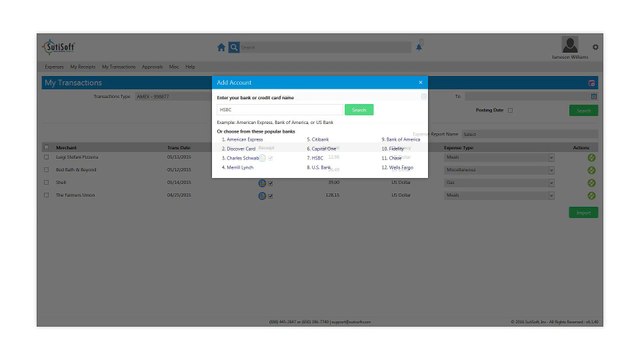Click the green action icon for Farmers Union row

[x=591, y=196]
